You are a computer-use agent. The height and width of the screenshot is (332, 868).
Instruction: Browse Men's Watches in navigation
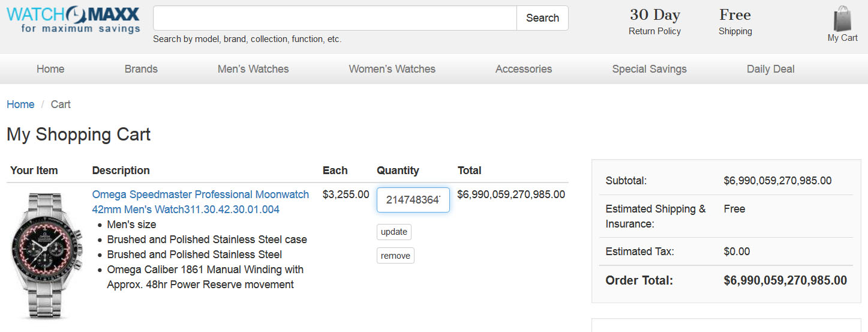tap(253, 69)
